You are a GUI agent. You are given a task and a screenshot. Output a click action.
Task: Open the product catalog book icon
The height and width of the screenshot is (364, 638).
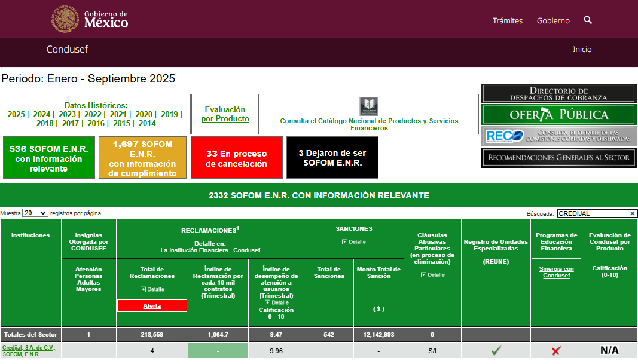tap(369, 106)
